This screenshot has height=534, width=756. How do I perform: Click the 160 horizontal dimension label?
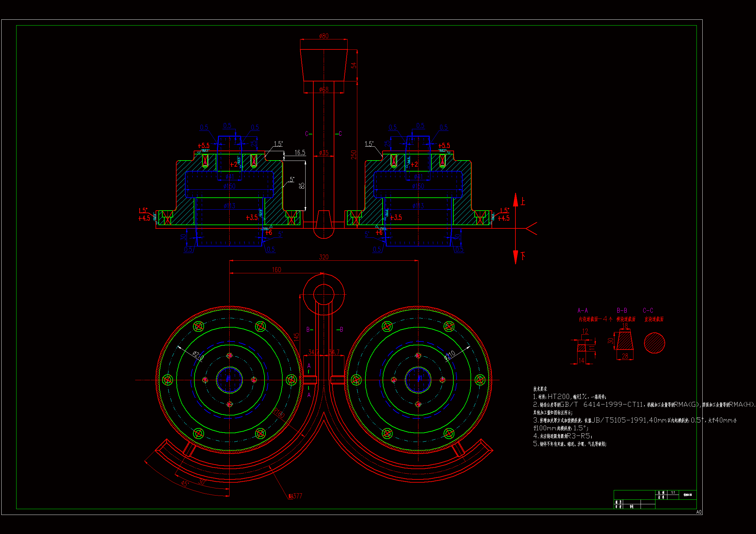[276, 270]
